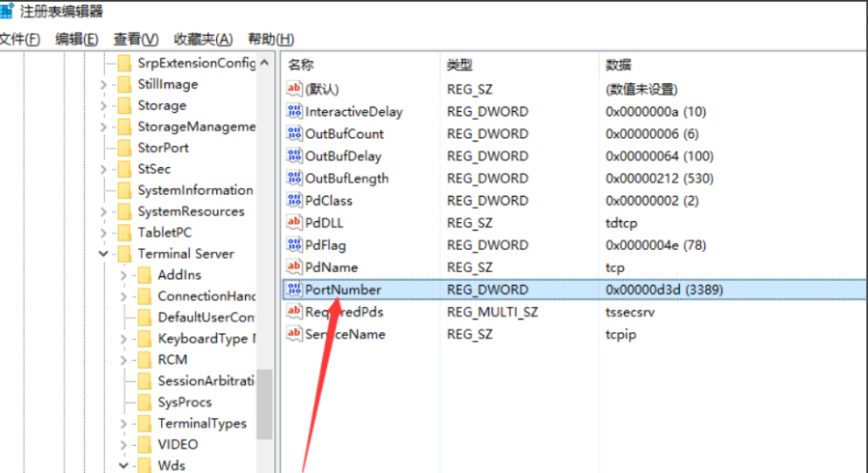
Task: Select the SystemInformation tree key
Action: 195,190
